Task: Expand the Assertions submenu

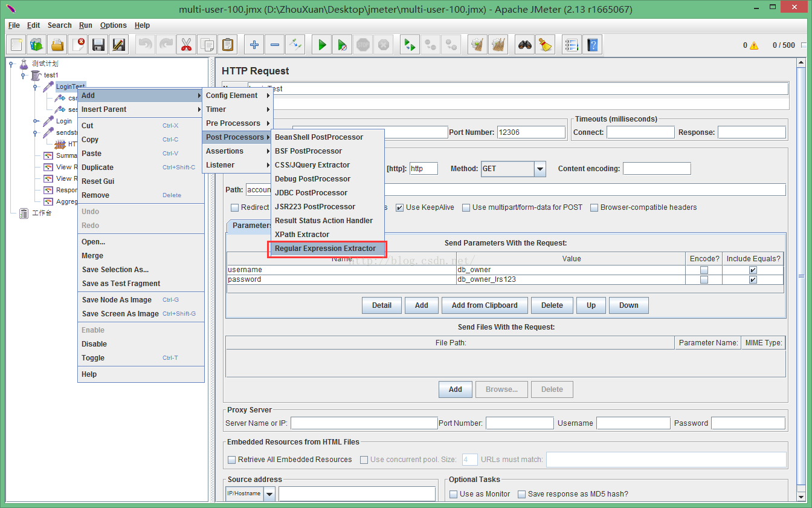Action: [x=237, y=151]
